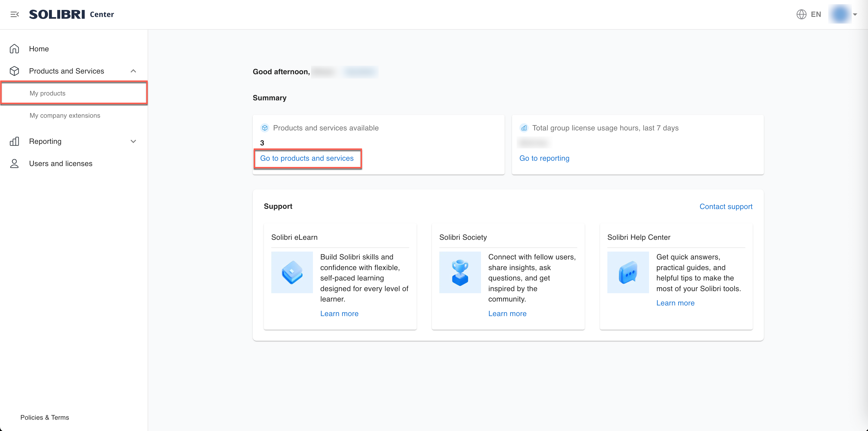Select My products in the sidebar

pyautogui.click(x=47, y=93)
